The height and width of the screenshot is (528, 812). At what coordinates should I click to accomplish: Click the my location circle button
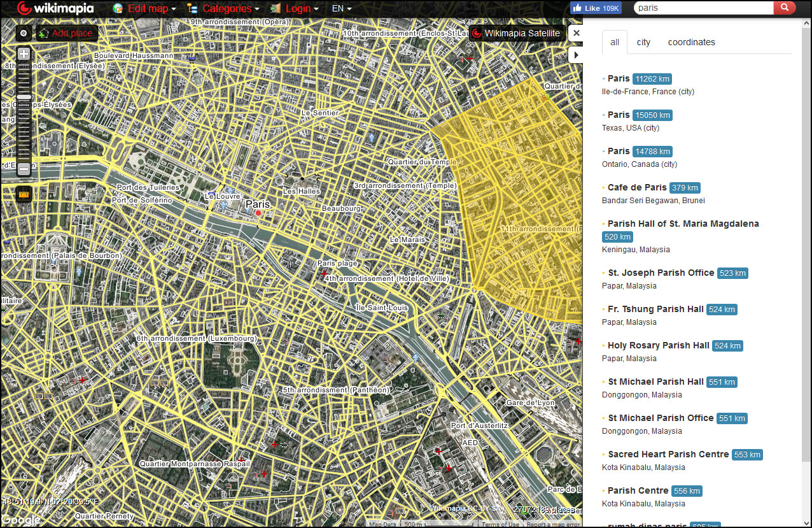click(x=24, y=33)
